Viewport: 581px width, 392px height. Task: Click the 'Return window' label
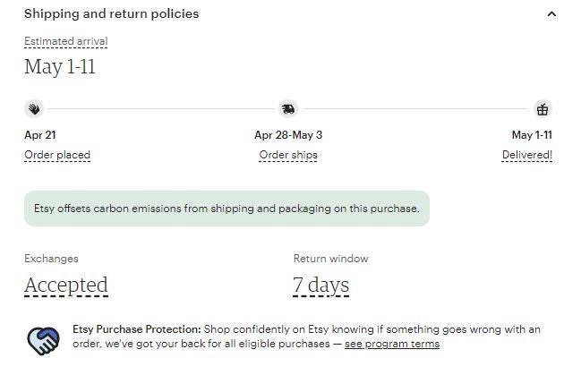coord(331,259)
